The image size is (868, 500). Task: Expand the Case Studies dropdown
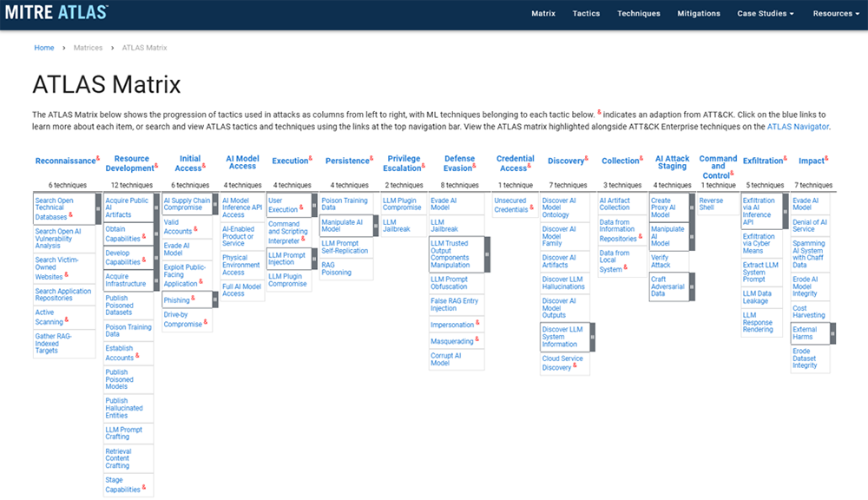pos(765,13)
